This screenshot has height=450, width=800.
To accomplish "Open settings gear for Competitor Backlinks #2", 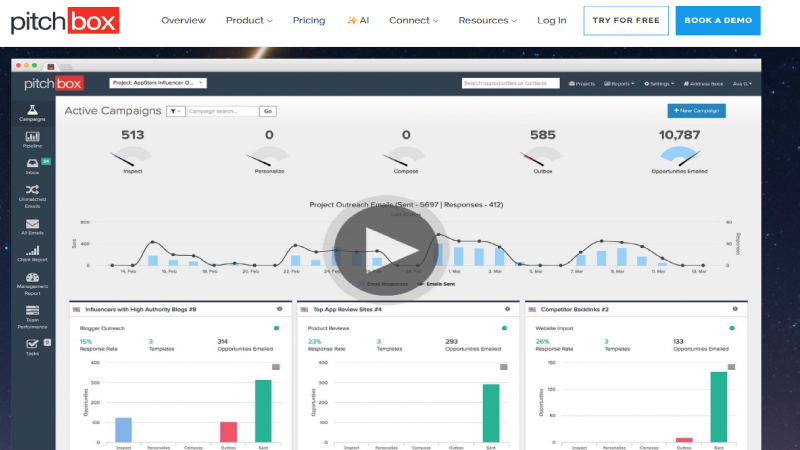I will [x=735, y=309].
